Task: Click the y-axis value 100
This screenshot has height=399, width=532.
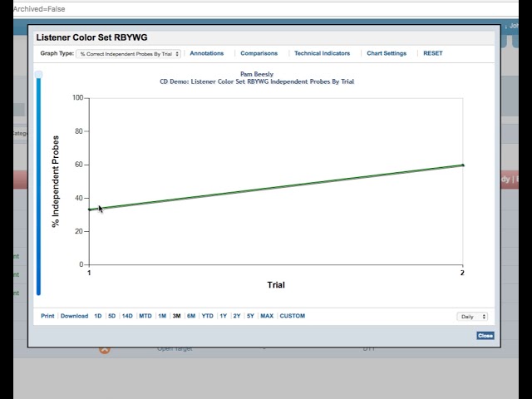Action: (77, 98)
